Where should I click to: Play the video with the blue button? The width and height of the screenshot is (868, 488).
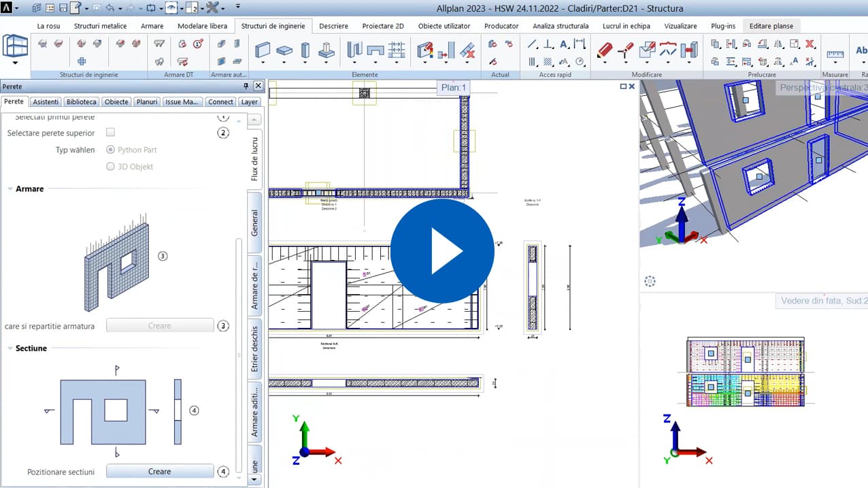tap(442, 251)
